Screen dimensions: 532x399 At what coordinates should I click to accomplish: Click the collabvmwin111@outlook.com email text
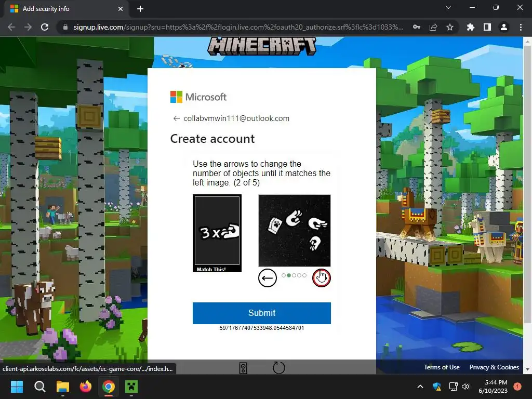point(236,118)
